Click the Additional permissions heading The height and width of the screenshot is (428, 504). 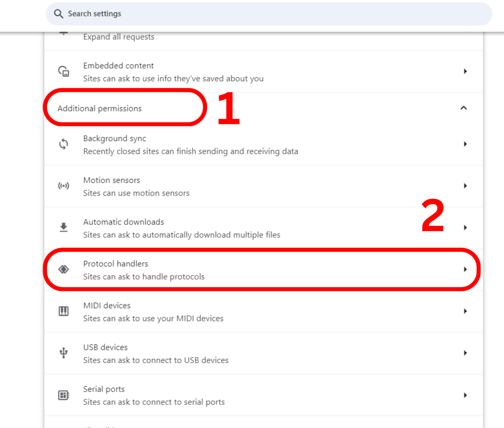point(99,108)
